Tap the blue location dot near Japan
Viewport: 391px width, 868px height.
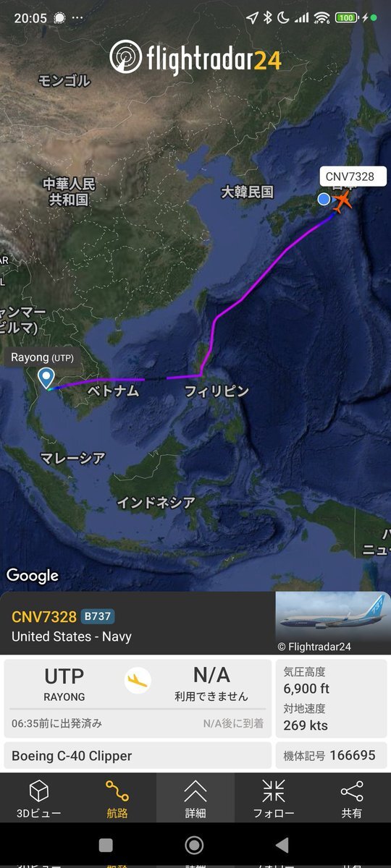click(324, 199)
